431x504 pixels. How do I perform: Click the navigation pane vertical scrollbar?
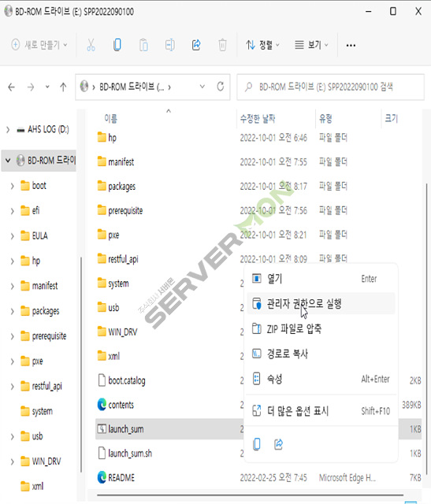[81, 363]
